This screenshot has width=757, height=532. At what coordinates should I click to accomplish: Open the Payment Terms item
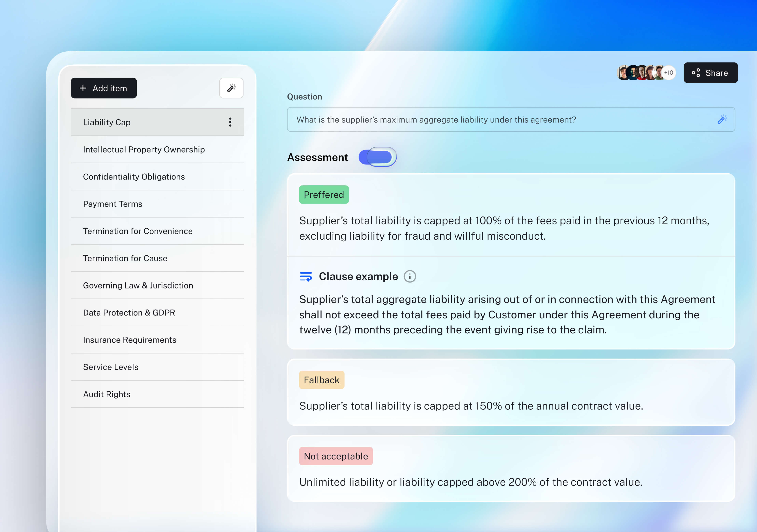[112, 204]
